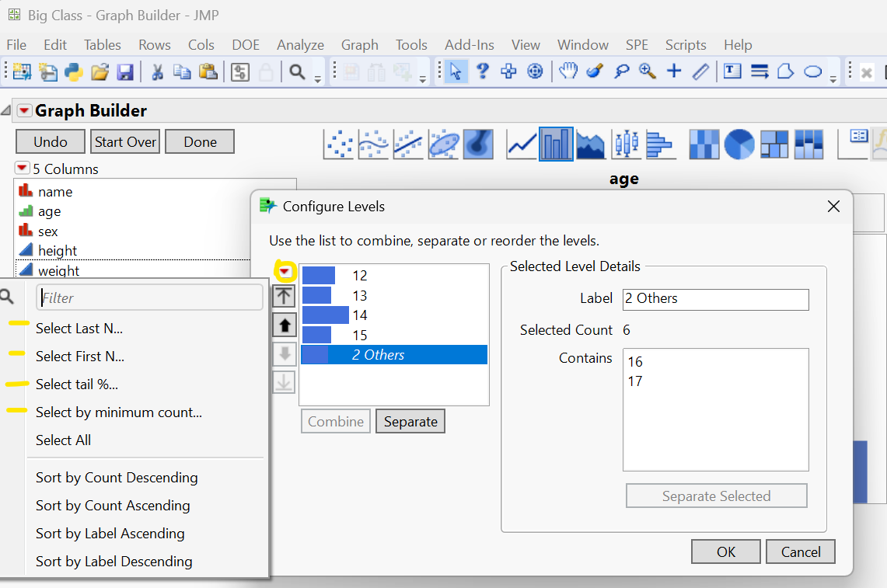Open the Graph menu

click(x=359, y=44)
